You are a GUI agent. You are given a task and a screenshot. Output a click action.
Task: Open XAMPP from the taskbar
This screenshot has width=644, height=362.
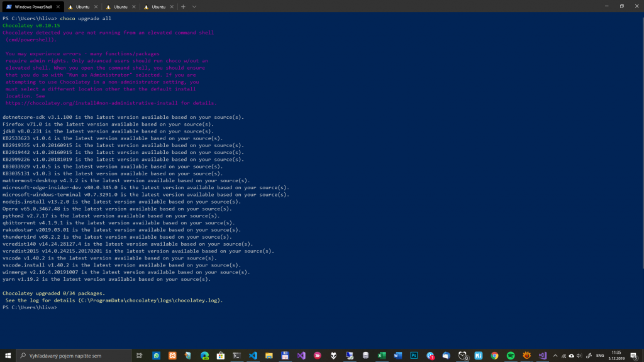point(172,356)
